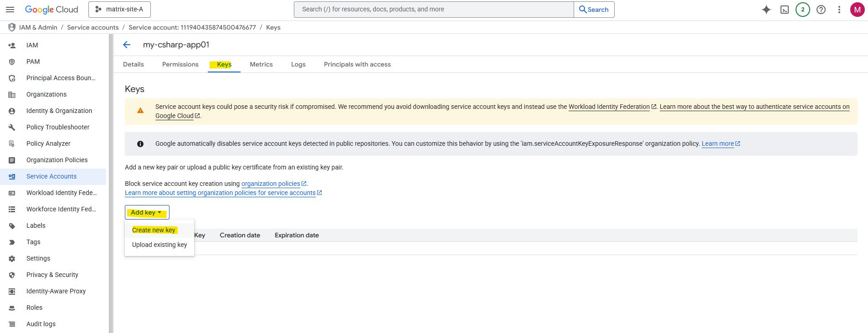Choose Create new key option

point(154,230)
